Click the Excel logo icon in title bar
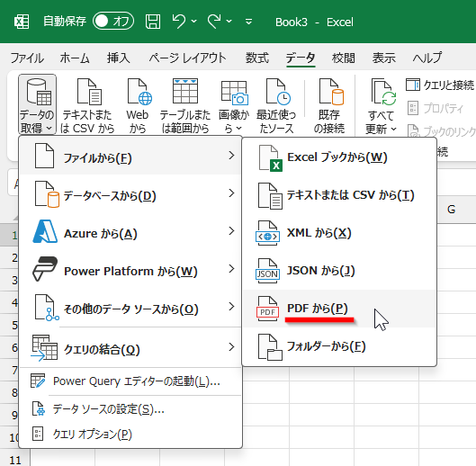 click(22, 22)
